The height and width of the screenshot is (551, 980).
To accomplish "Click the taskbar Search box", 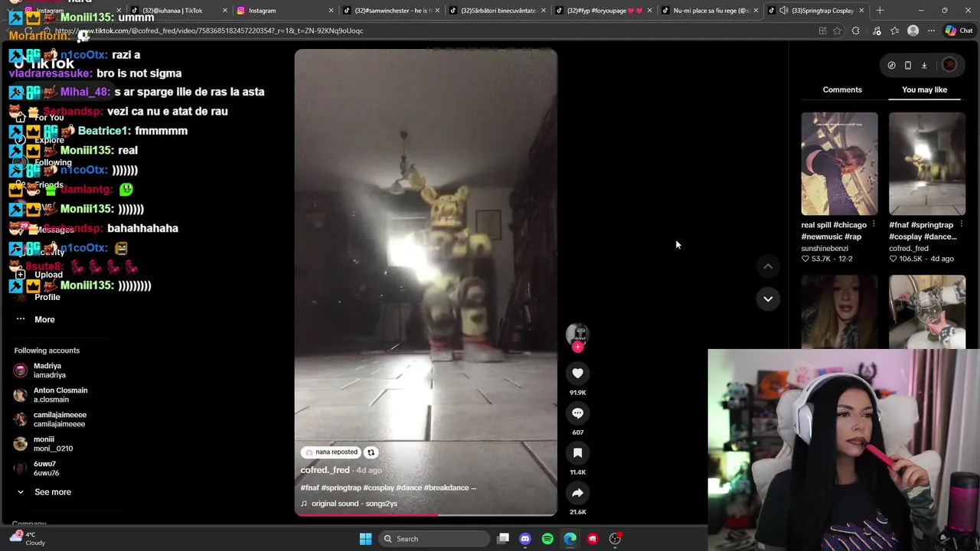I will (436, 539).
